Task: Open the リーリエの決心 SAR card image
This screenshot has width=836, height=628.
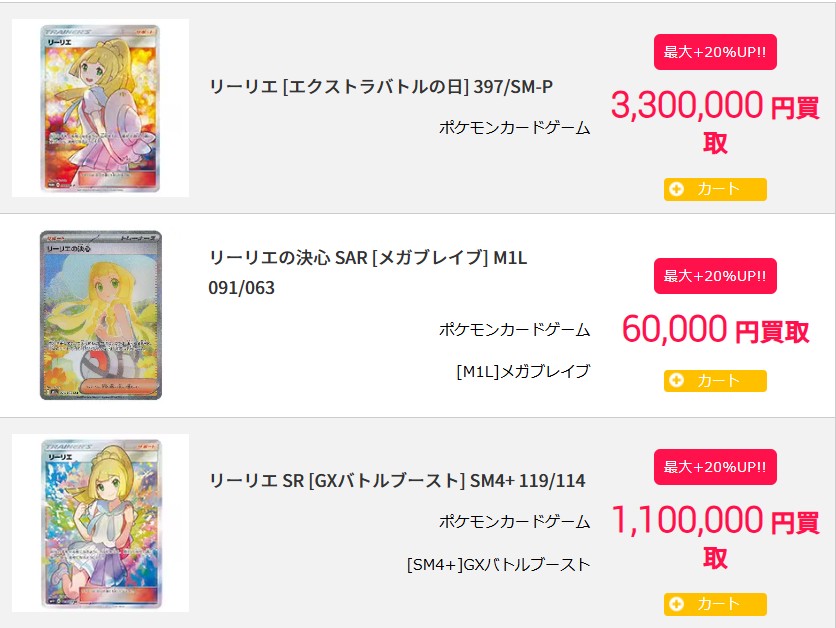Action: pos(100,315)
